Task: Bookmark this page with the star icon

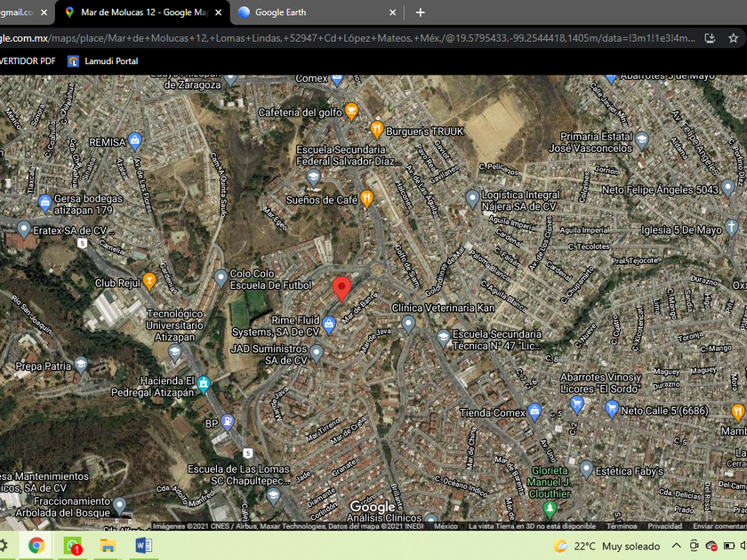Action: pyautogui.click(x=733, y=38)
